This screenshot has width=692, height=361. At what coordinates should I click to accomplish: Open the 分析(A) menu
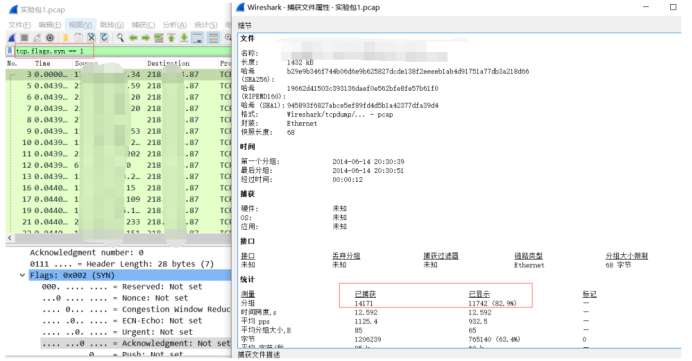click(x=174, y=25)
